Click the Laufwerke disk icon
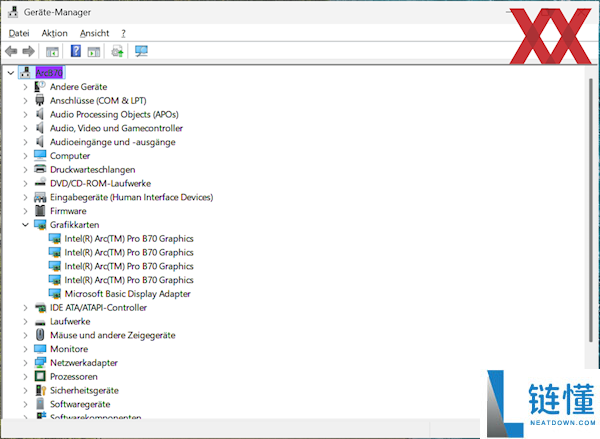This screenshot has height=439, width=600. [40, 321]
